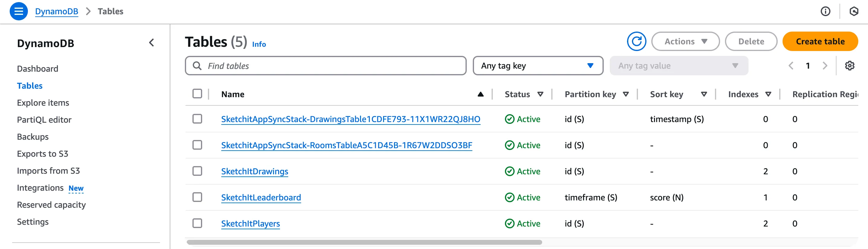868x249 pixels.
Task: Open the hamburger navigation menu
Action: point(18,11)
